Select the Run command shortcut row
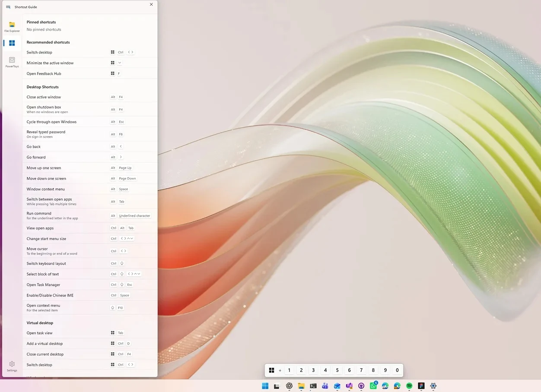541x392 pixels. (90, 216)
